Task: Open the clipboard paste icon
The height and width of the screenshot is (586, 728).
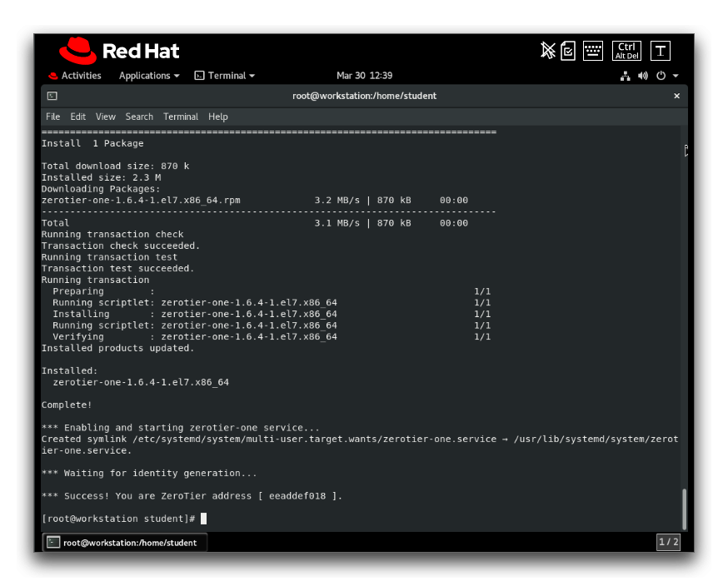Action: point(568,51)
